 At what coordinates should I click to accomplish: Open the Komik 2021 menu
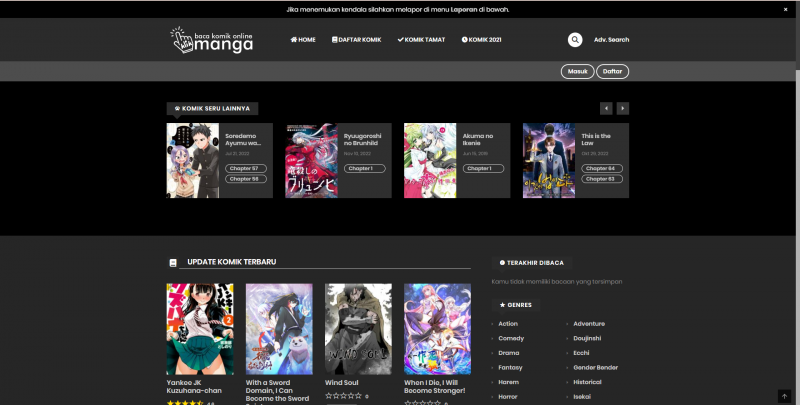pyautogui.click(x=481, y=40)
